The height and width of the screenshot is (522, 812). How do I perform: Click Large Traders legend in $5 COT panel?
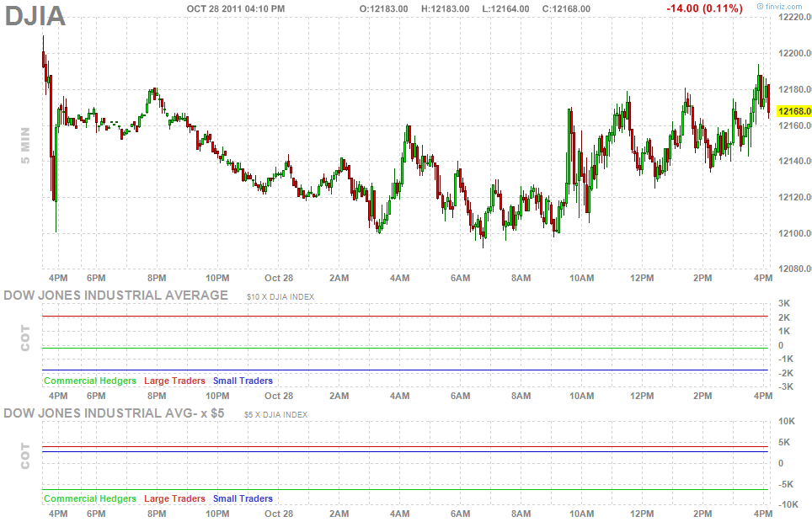pos(174,498)
